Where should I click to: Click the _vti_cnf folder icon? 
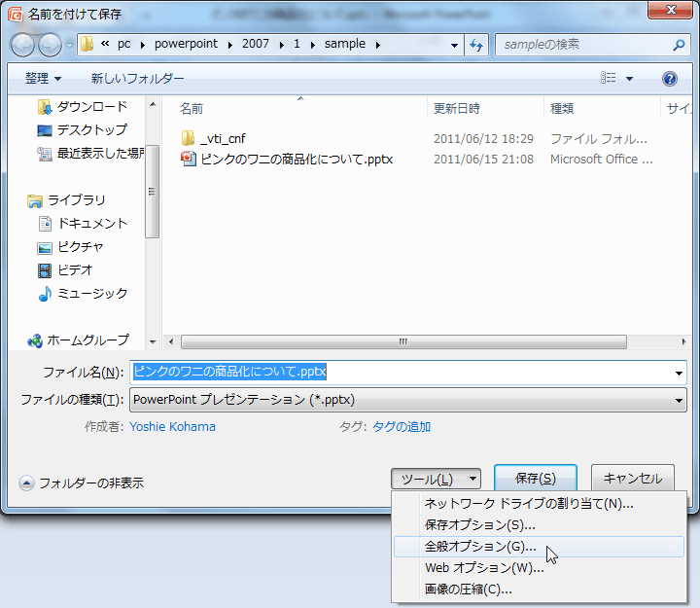pos(188,138)
